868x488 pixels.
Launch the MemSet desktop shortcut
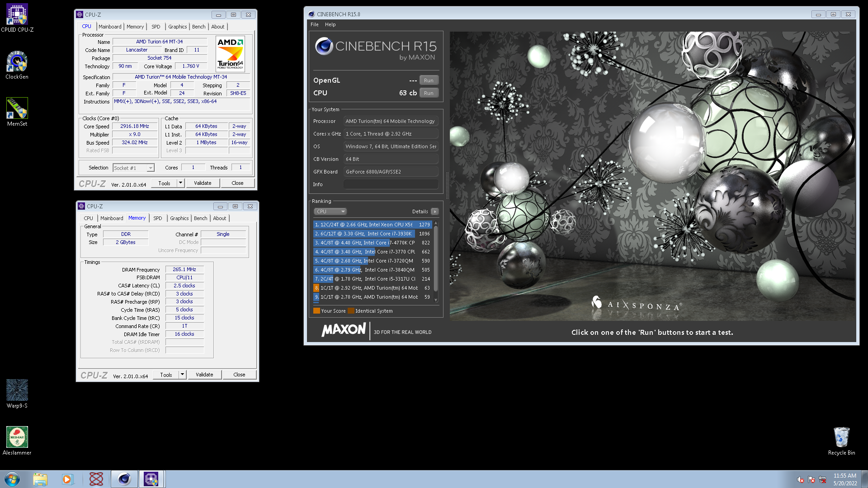(17, 112)
